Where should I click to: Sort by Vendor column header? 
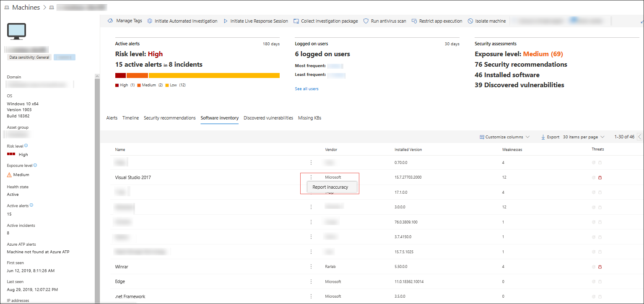point(331,150)
